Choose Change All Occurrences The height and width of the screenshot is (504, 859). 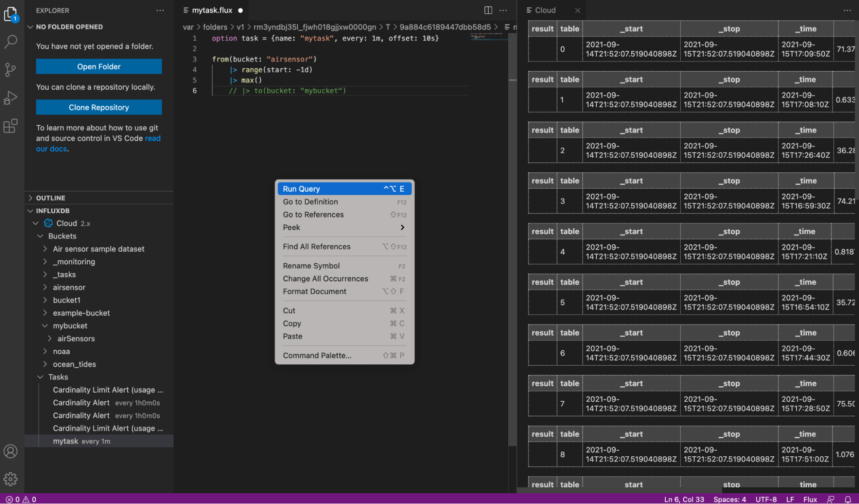[x=344, y=279]
